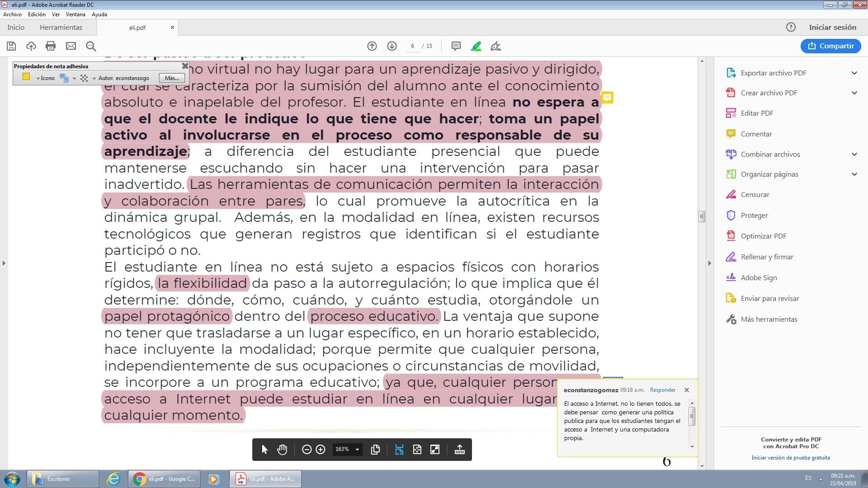Click the page number input field

click(412, 46)
